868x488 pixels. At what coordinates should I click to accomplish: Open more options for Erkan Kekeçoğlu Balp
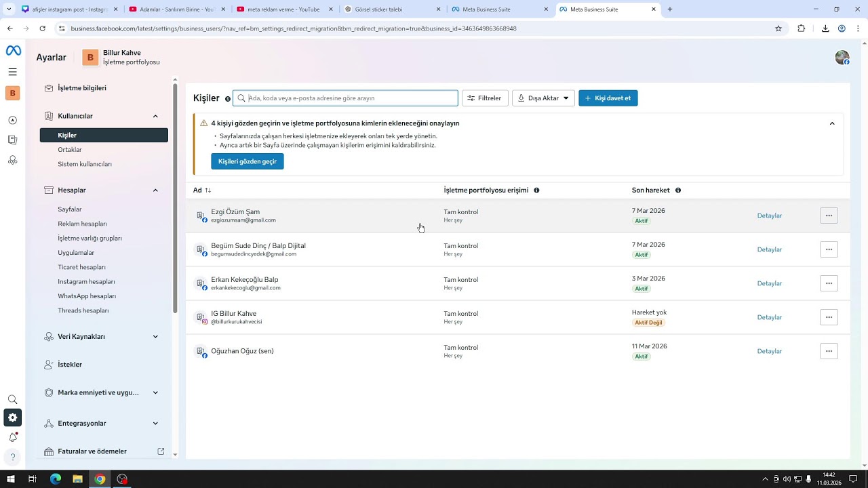[829, 283]
